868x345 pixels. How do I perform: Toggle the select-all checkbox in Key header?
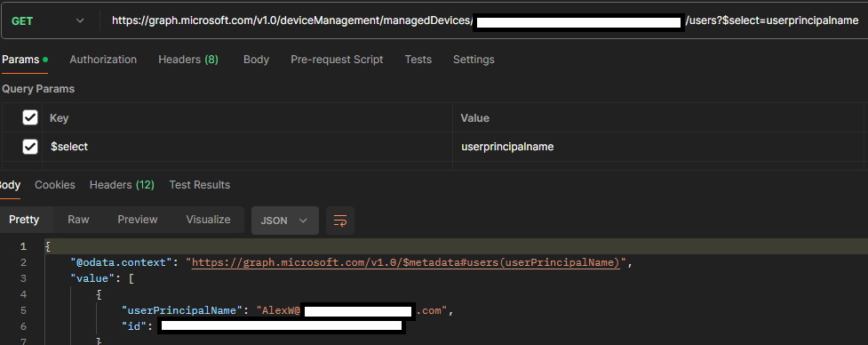30,117
